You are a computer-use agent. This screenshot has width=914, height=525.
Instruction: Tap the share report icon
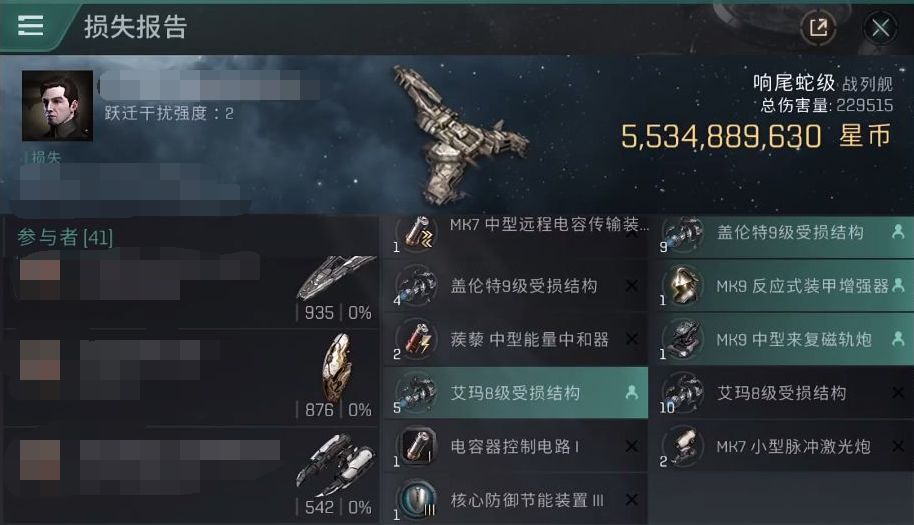point(818,27)
